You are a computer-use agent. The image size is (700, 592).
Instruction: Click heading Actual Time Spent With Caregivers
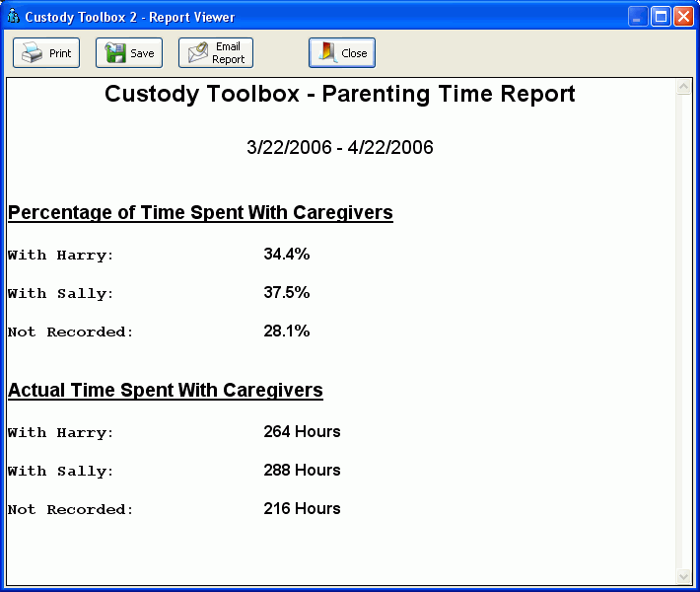(166, 391)
